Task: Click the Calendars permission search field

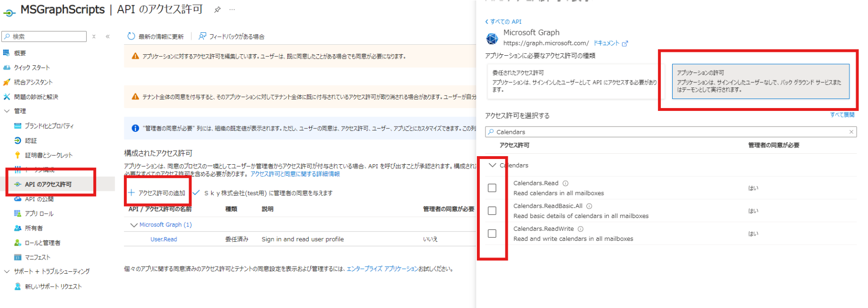Action: click(x=671, y=132)
